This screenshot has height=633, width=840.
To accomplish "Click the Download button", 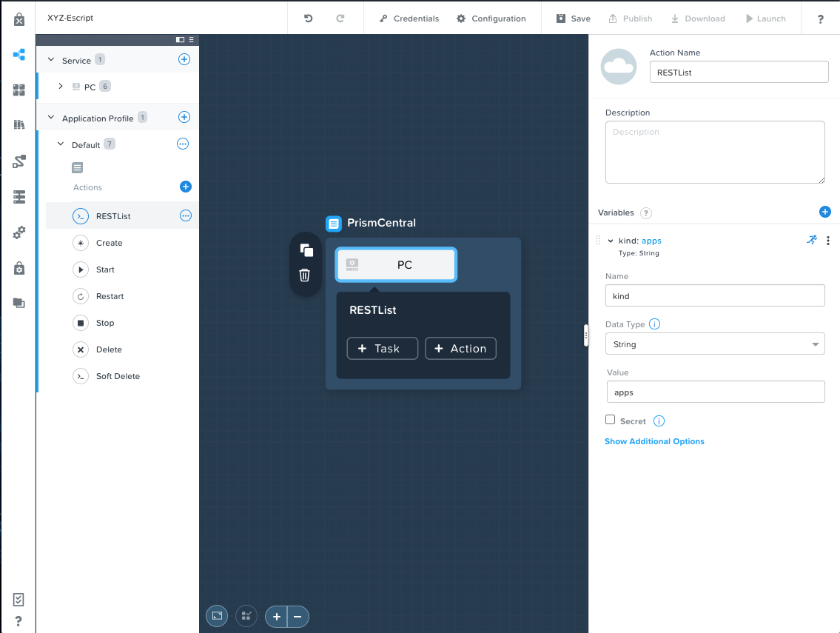I will click(x=698, y=19).
